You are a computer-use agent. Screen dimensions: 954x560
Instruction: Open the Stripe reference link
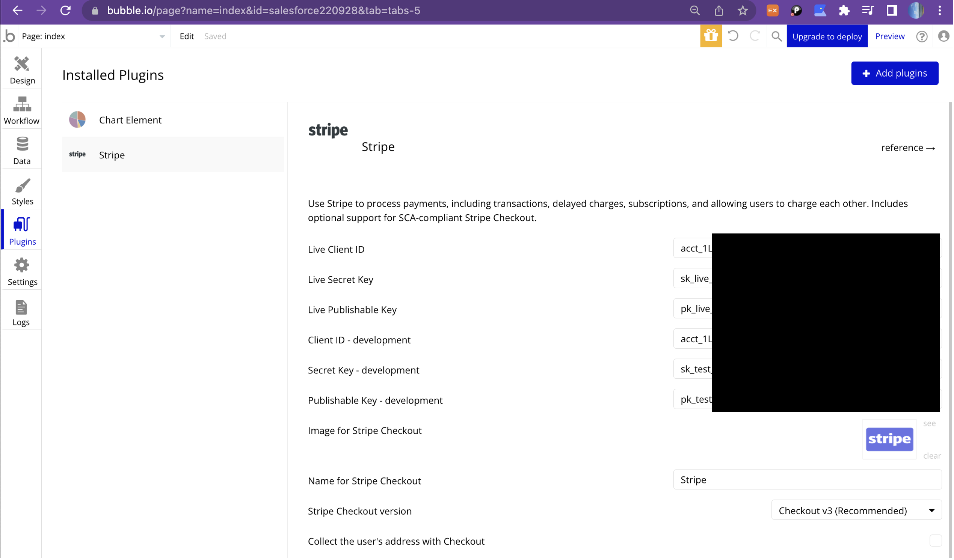[908, 148]
